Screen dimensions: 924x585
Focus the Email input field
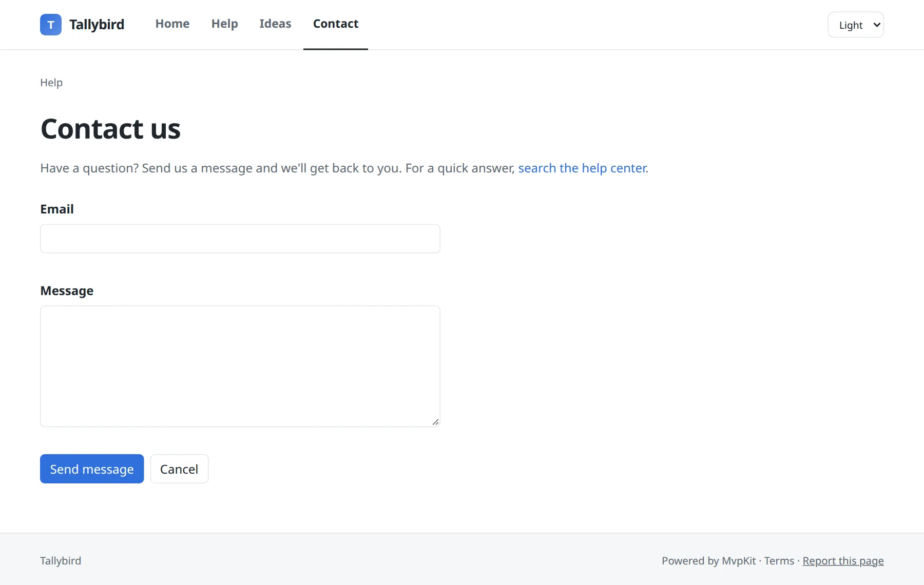point(240,239)
